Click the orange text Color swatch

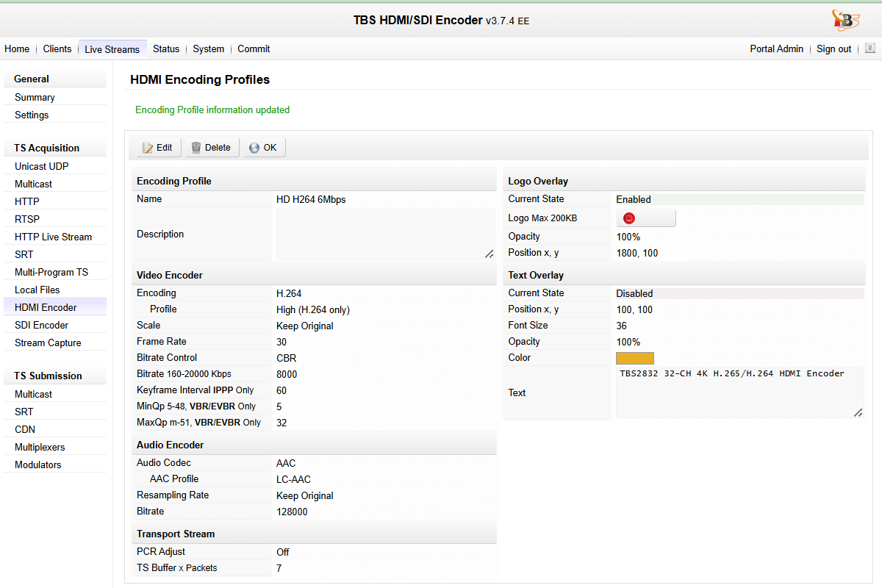[x=635, y=358]
